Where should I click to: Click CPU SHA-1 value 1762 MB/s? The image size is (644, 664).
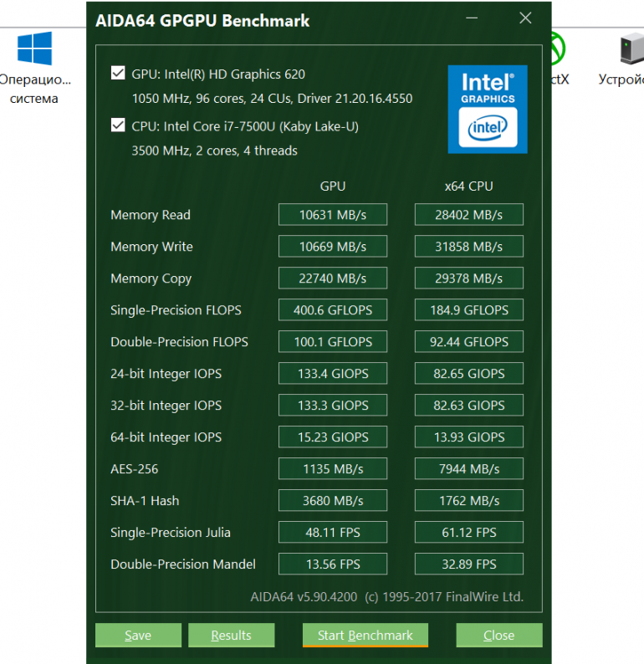tap(468, 501)
